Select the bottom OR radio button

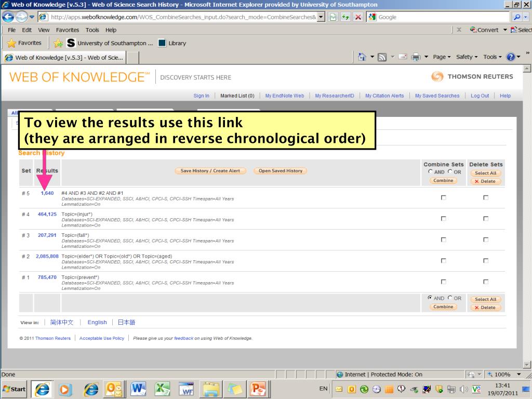click(x=450, y=298)
